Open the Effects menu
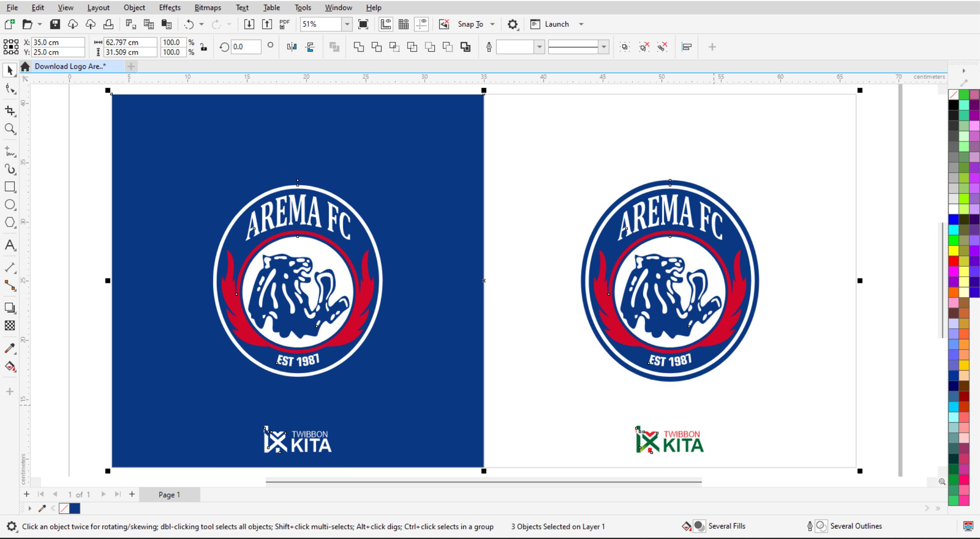980x539 pixels. tap(170, 7)
